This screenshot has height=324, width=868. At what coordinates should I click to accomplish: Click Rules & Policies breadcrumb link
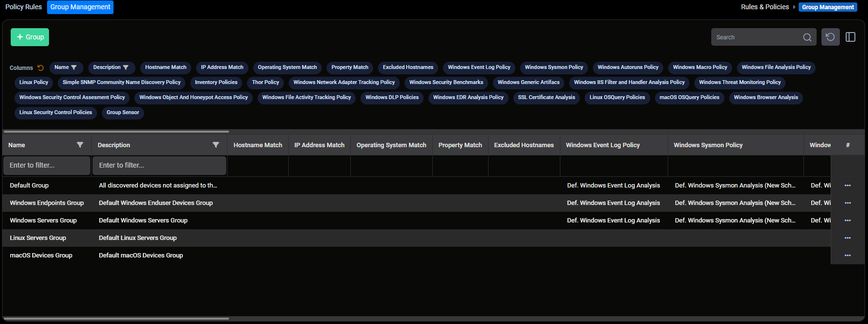(x=765, y=7)
